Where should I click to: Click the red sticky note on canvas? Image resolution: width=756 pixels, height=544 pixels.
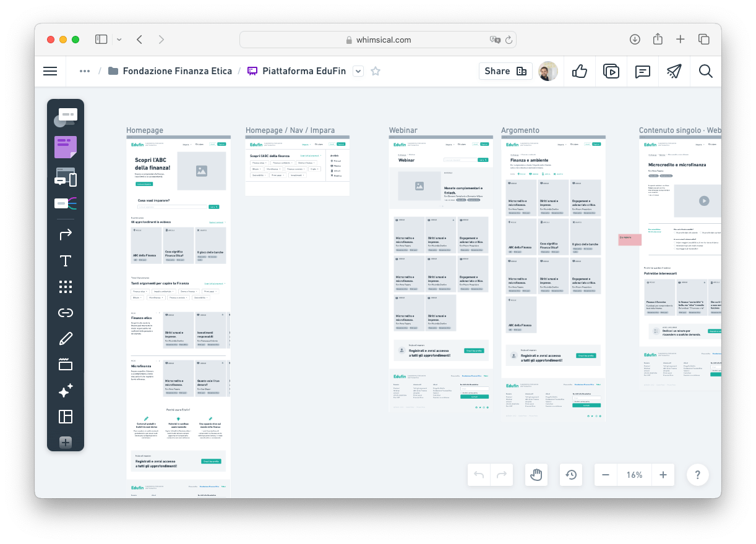click(x=629, y=240)
